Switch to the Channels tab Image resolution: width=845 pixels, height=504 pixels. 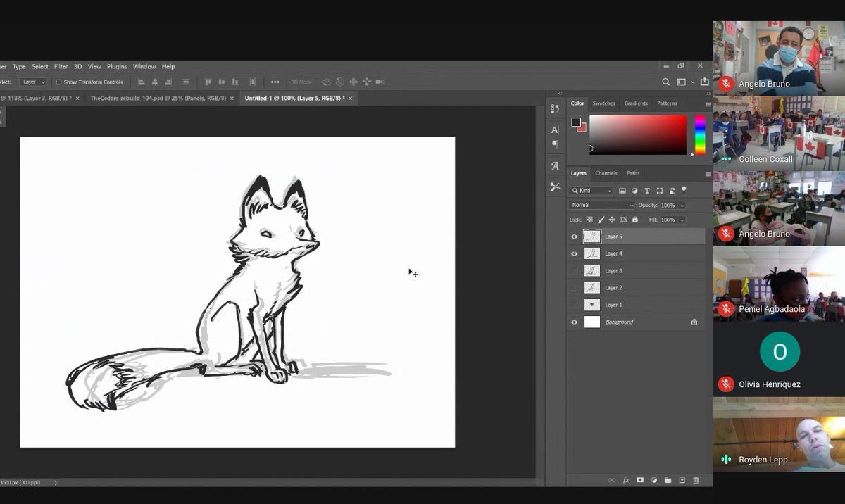tap(606, 173)
